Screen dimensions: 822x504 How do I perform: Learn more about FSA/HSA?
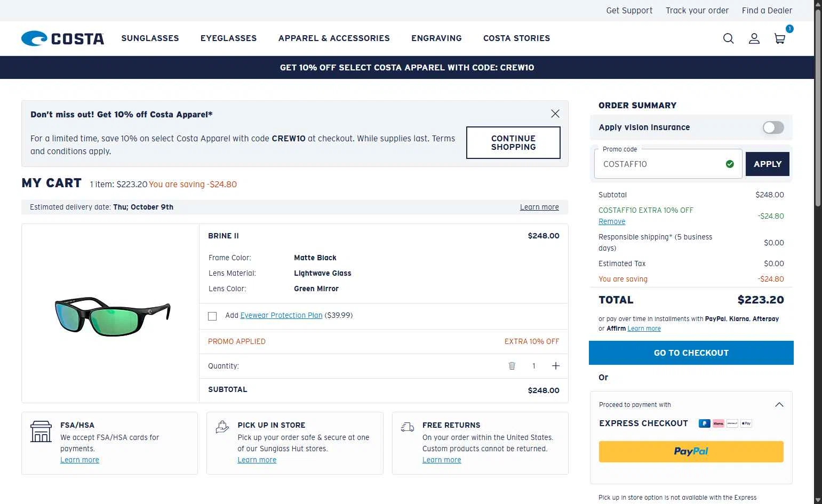(x=79, y=460)
